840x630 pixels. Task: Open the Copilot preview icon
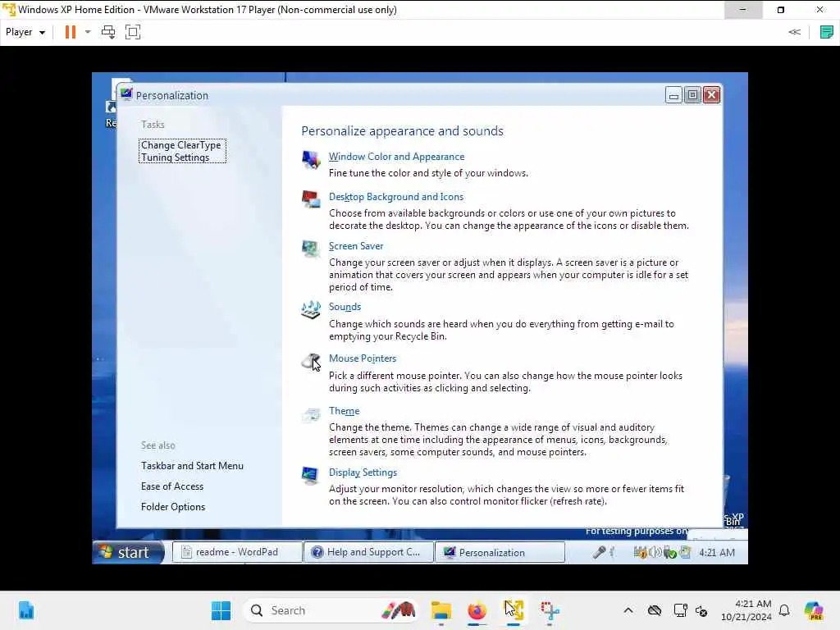[x=814, y=610]
